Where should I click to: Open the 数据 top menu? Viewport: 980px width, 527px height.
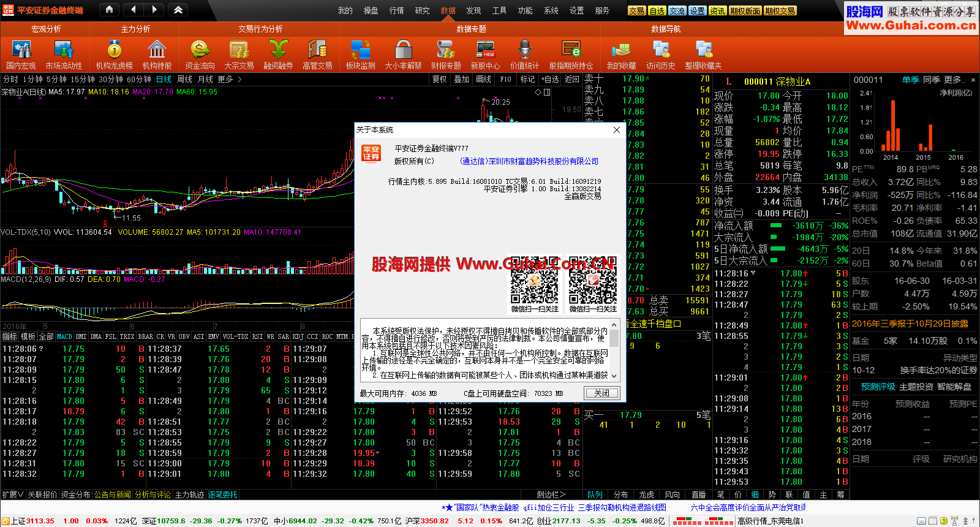pyautogui.click(x=448, y=10)
